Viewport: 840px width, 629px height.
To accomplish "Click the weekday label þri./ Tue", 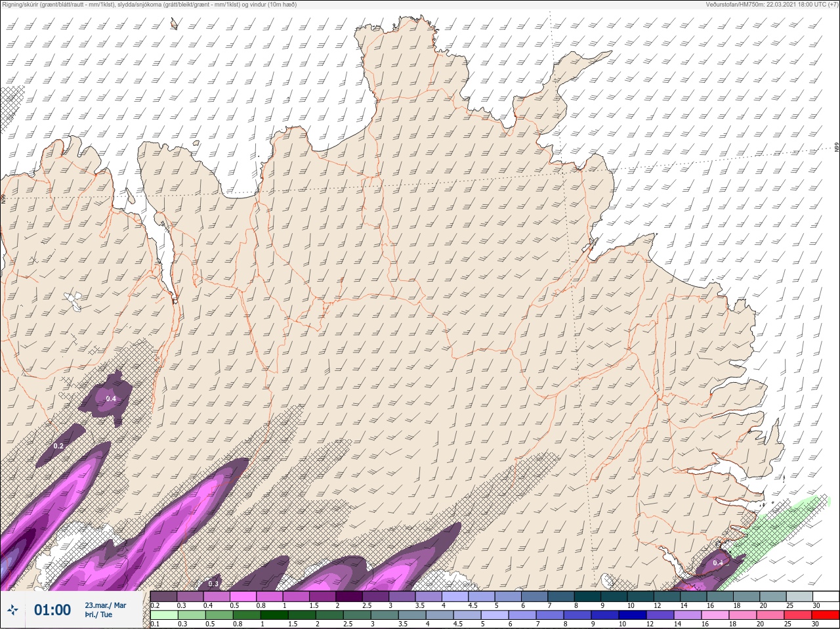I will 98,615.
